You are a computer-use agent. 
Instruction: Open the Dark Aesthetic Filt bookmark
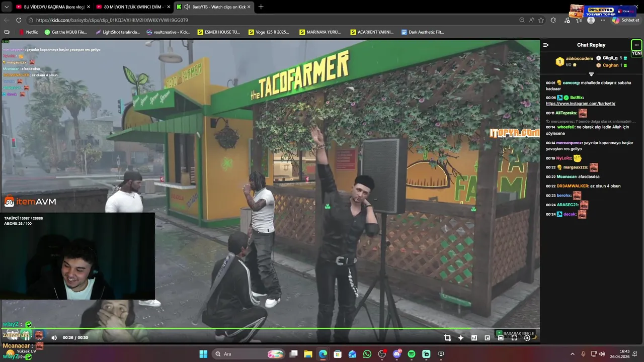coord(423,32)
